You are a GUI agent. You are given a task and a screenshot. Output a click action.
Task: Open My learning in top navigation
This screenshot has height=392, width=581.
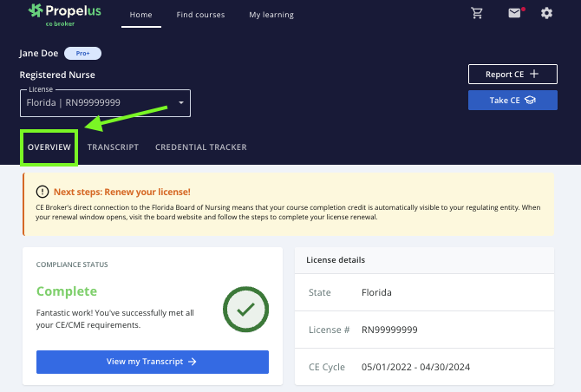(x=271, y=15)
